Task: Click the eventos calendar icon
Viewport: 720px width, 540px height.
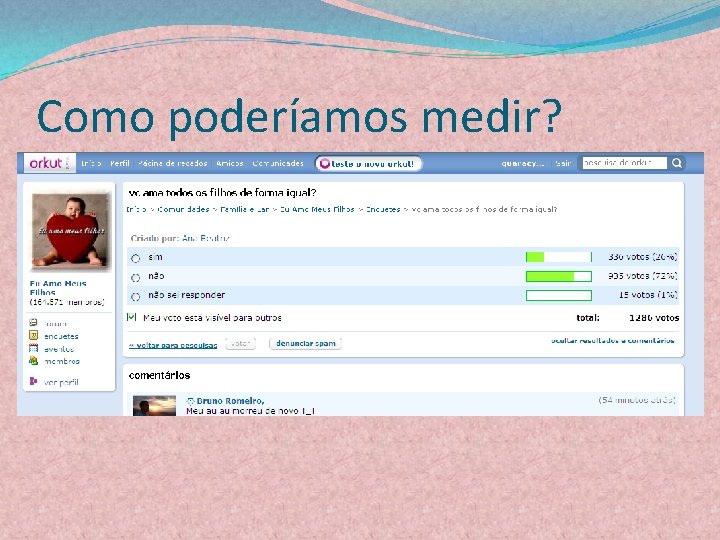Action: [34, 348]
